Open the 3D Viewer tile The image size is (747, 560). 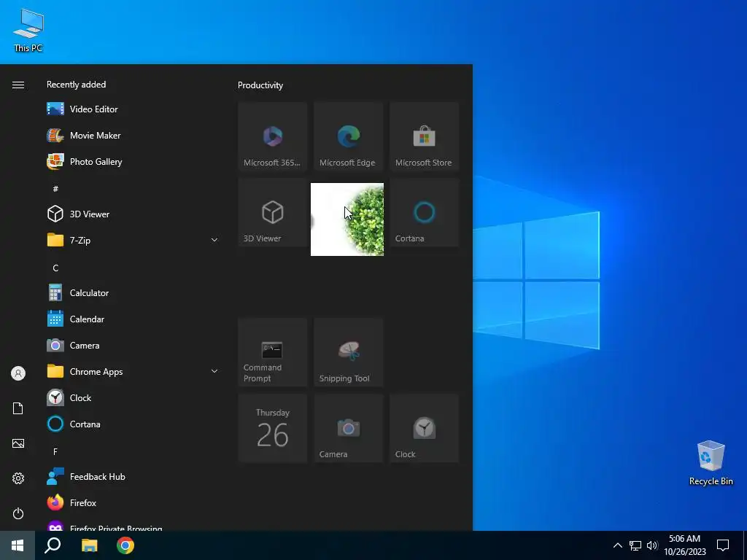(x=273, y=212)
